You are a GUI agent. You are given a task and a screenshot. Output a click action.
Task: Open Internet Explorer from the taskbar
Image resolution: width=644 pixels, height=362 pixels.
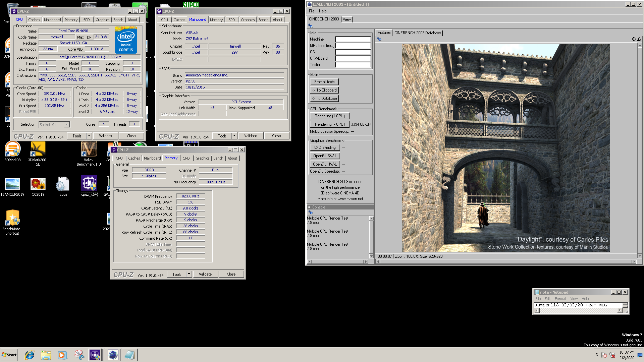30,355
